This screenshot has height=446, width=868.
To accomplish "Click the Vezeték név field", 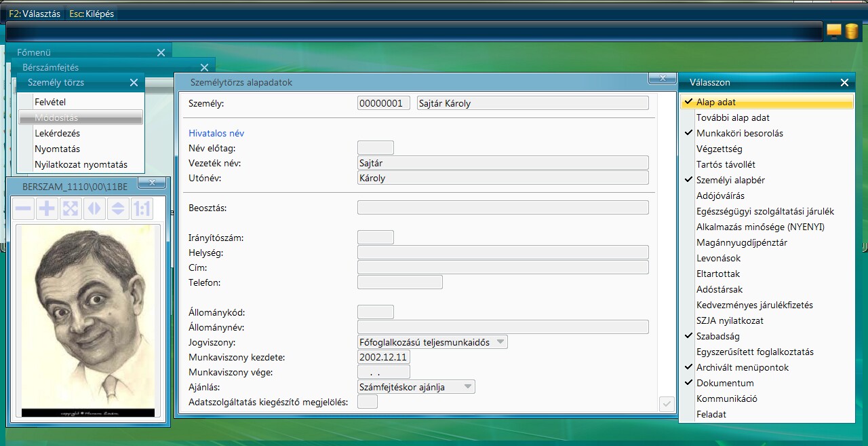I will click(503, 163).
